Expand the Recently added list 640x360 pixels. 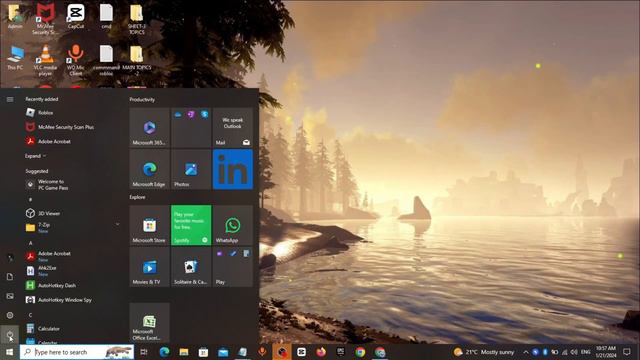(x=35, y=156)
